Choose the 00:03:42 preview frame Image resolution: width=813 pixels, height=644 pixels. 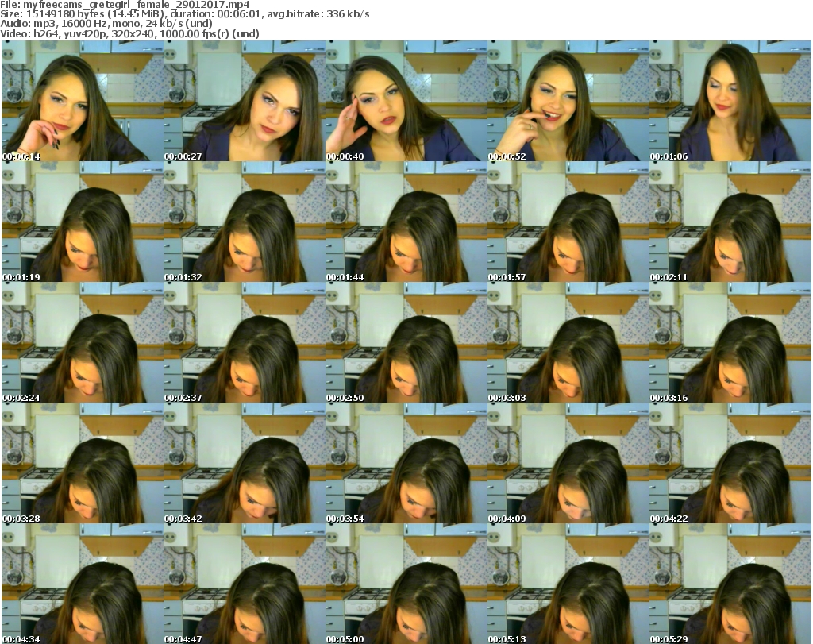(x=245, y=463)
